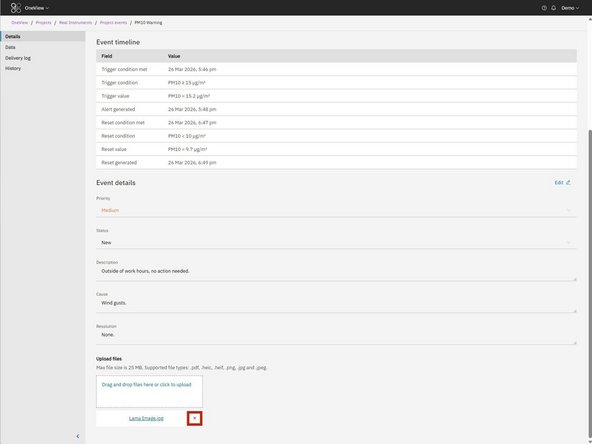Click the value '26 Mar 2026, 6:47 pm'

pyautogui.click(x=192, y=123)
